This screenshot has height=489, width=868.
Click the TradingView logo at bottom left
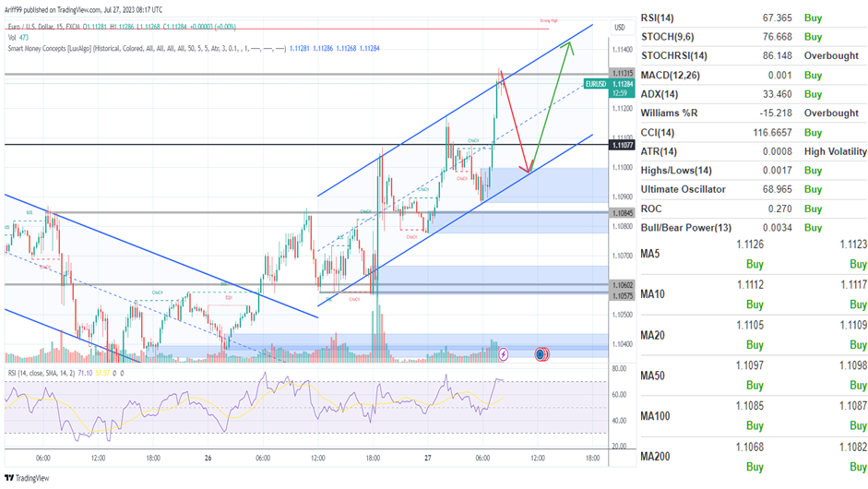coord(28,478)
